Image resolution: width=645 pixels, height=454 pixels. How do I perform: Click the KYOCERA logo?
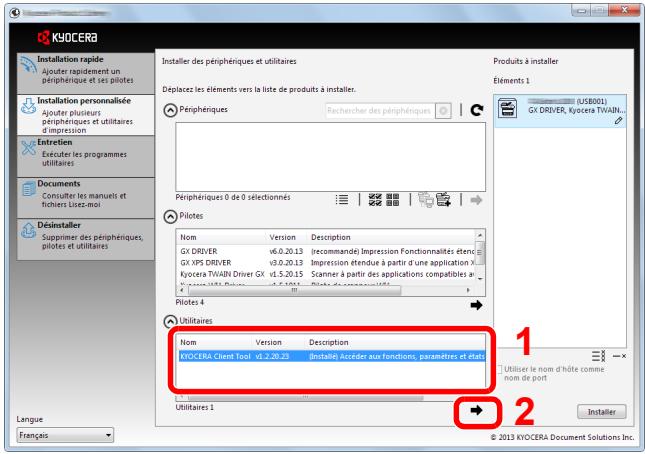tap(67, 37)
